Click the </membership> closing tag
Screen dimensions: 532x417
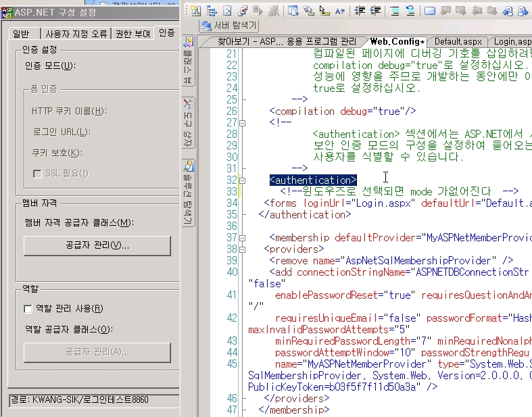(x=293, y=410)
